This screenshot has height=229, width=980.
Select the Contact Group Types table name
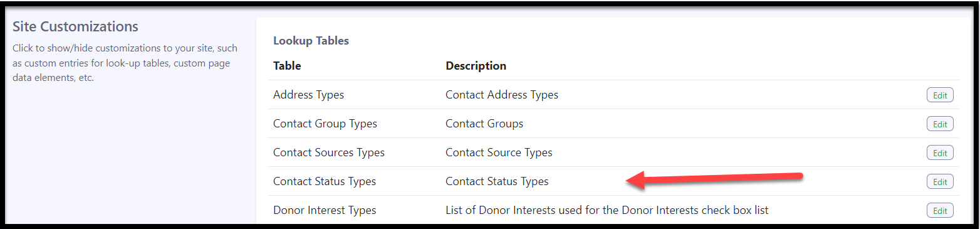(x=325, y=124)
